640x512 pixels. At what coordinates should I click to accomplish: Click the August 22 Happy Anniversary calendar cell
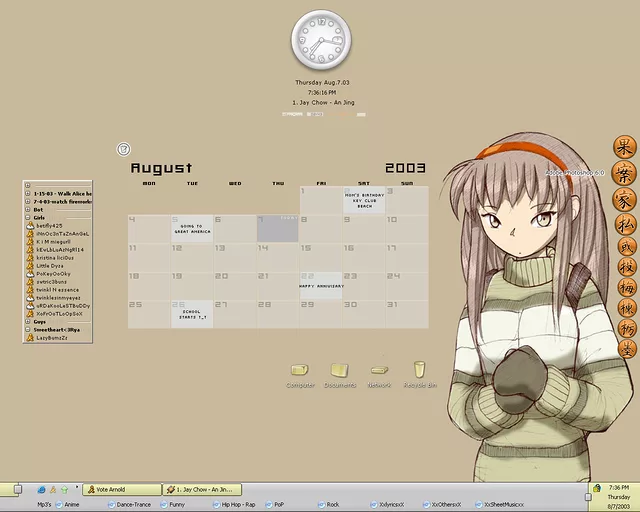coord(321,285)
